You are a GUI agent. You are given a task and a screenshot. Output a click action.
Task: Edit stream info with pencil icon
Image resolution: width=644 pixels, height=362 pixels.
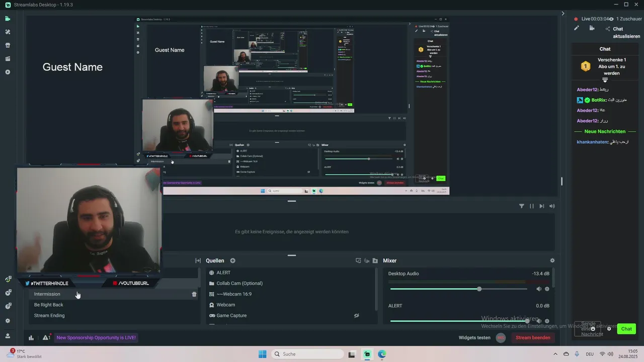click(x=577, y=28)
